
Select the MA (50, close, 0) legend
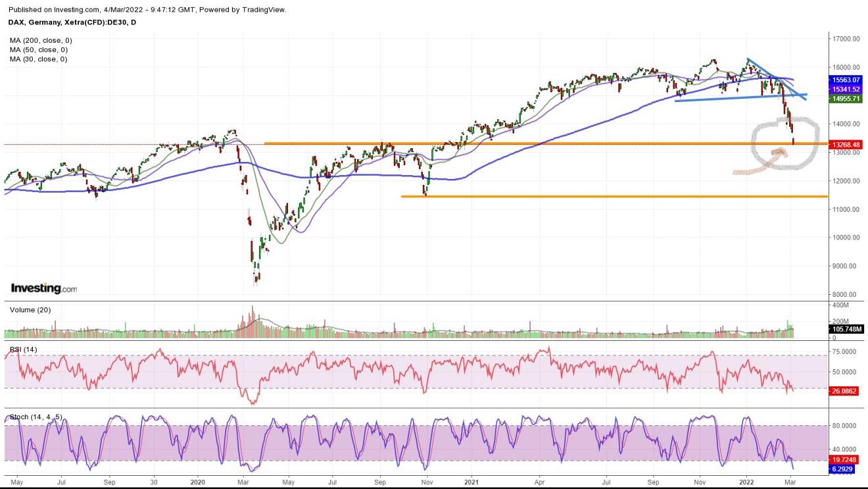point(38,49)
